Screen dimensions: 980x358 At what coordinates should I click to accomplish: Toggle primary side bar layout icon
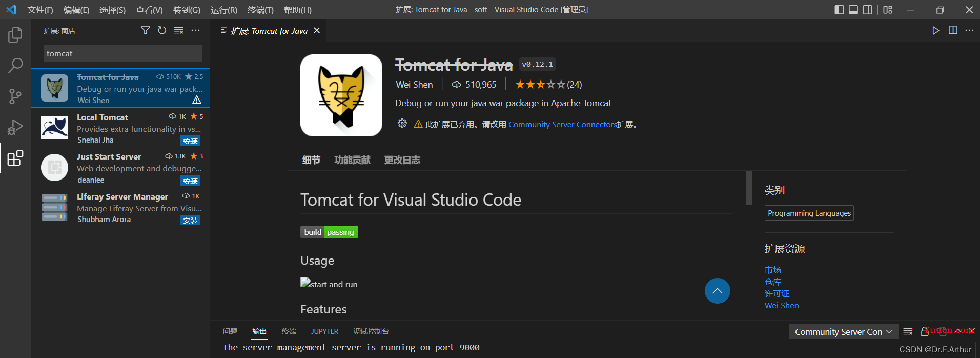[x=839, y=10]
